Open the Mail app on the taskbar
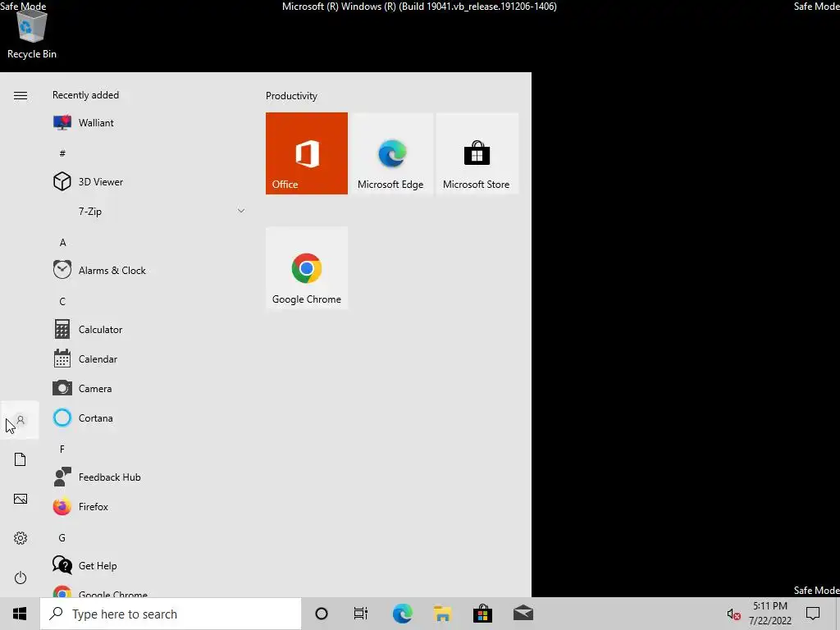Screen dimensions: 840x630 click(523, 614)
